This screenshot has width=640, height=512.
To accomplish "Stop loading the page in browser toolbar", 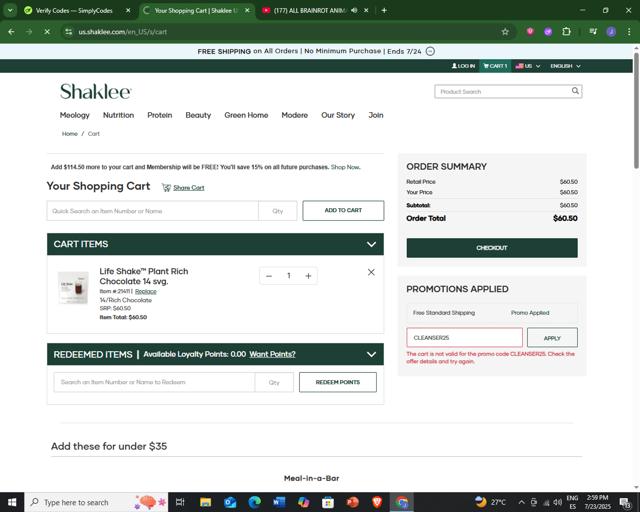I will tap(47, 32).
